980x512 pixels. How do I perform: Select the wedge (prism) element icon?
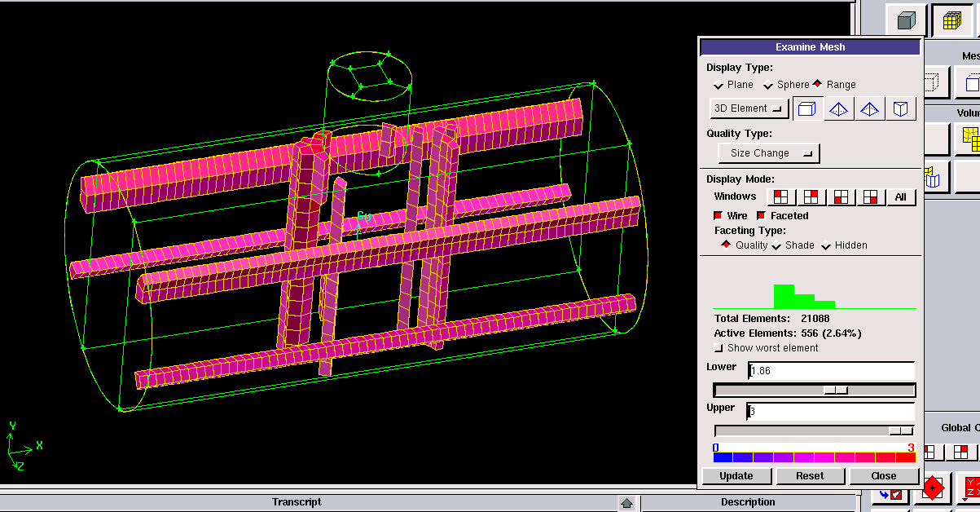[x=900, y=109]
